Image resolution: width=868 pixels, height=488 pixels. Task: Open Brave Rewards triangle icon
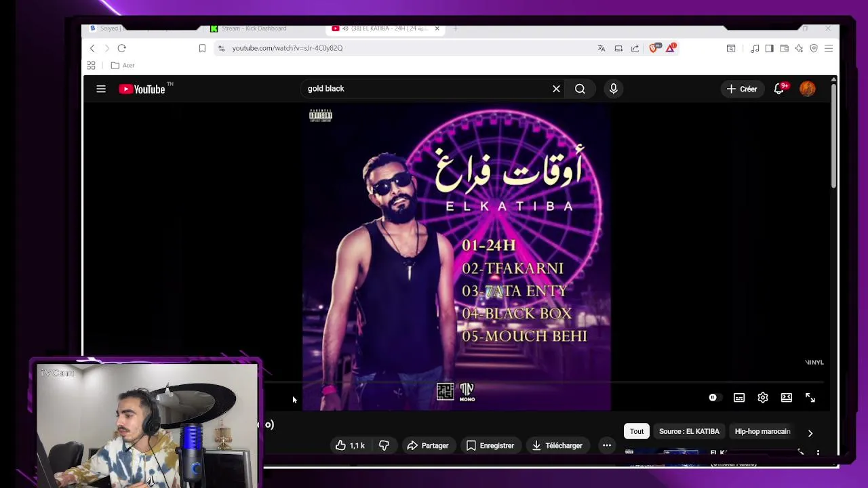coord(670,47)
